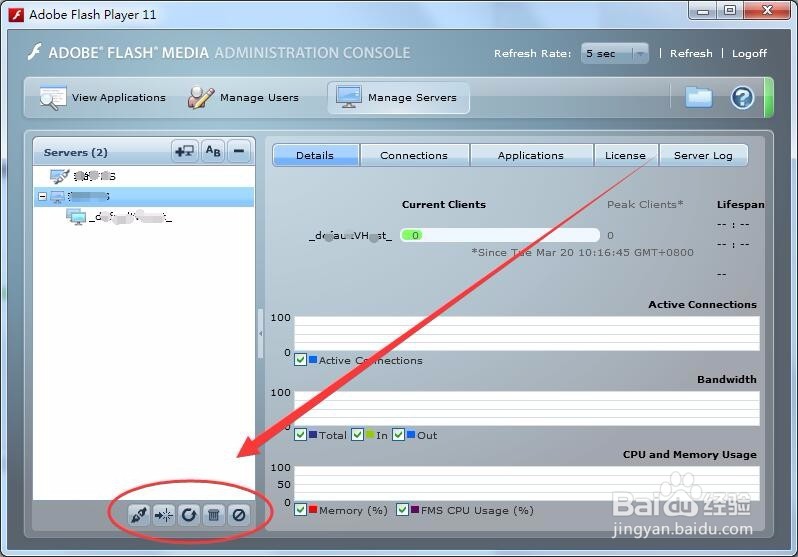Viewport: 798px width, 557px height.
Task: Click the restart server circular arrow icon
Action: click(189, 515)
